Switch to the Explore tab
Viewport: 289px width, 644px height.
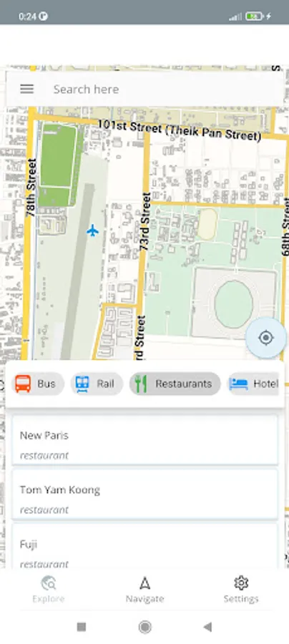pyautogui.click(x=49, y=590)
